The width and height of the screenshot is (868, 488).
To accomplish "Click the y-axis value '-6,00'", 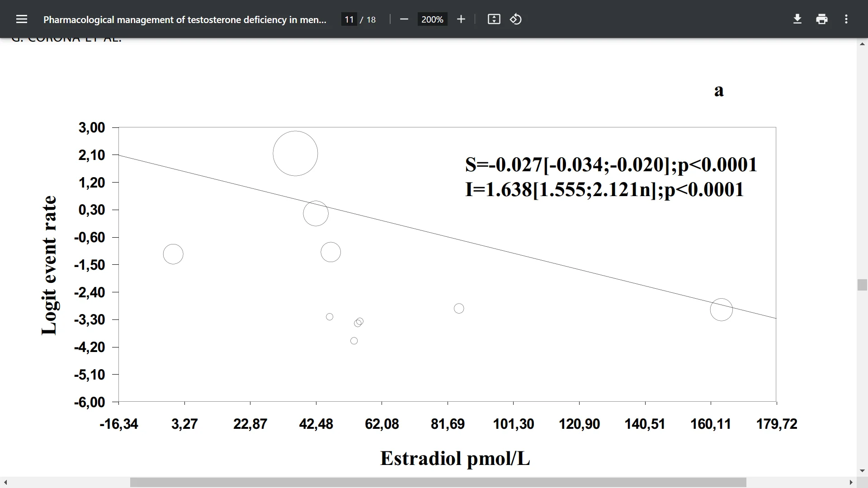I will click(90, 402).
